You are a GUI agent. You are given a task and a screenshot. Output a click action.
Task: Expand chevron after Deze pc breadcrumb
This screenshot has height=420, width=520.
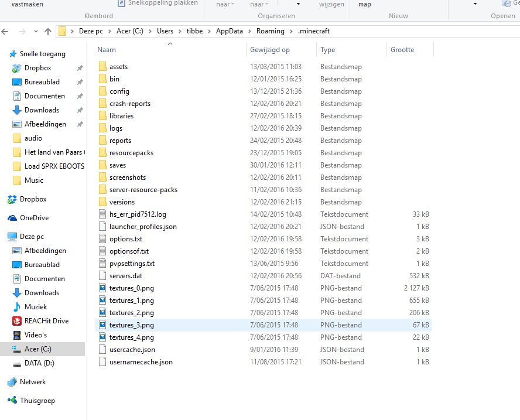(x=110, y=31)
